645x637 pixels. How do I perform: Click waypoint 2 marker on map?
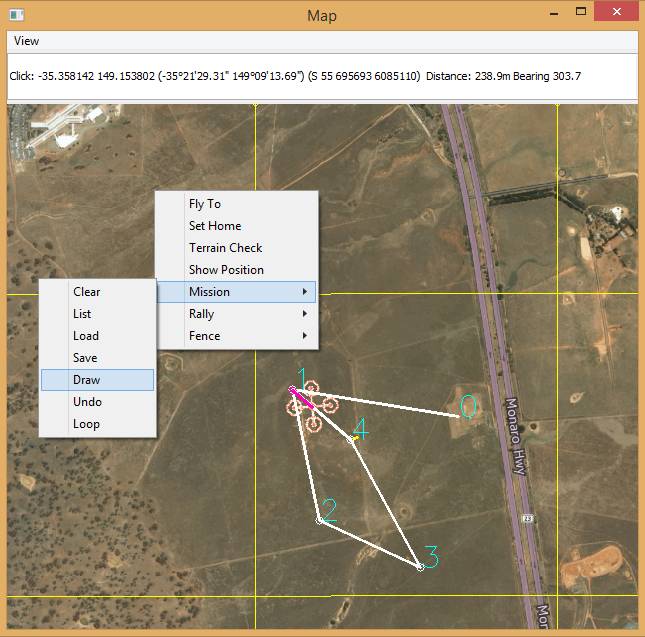click(x=319, y=520)
